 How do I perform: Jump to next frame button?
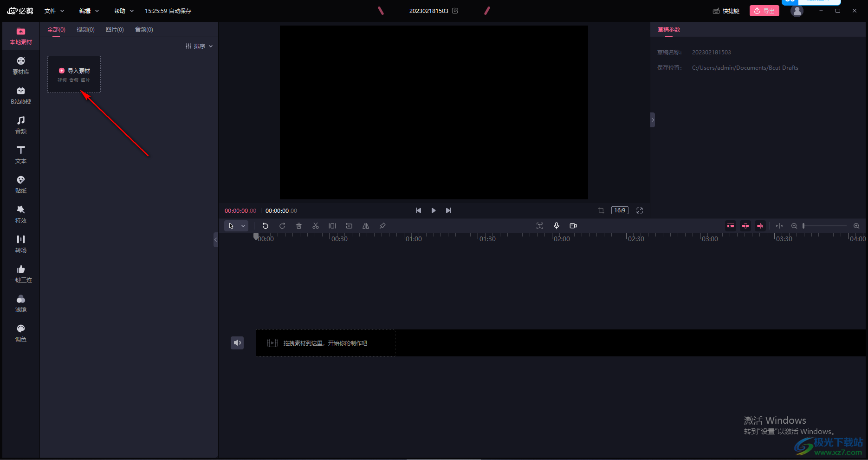pyautogui.click(x=448, y=210)
